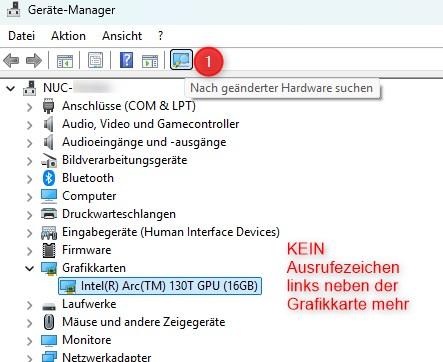Screen dimensions: 443x362
Task: Select the Grafikkarten category label
Action: [94, 268]
